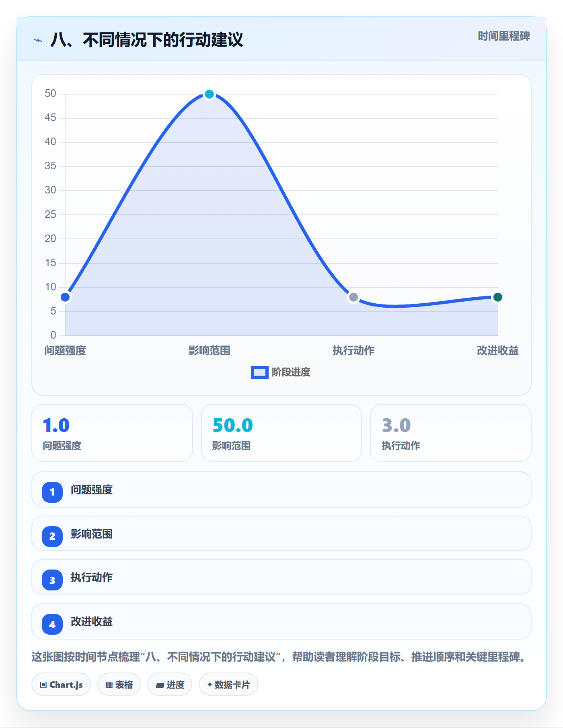
Task: Click the description paragraph below the steps
Action: [279, 657]
